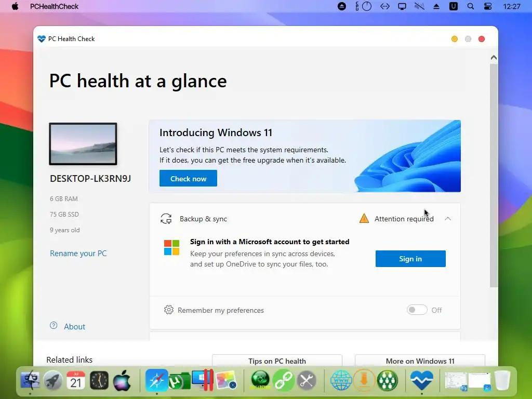Viewport: 532px width, 399px height.
Task: Open the PCHealthCheck menu bar item
Action: point(54,6)
